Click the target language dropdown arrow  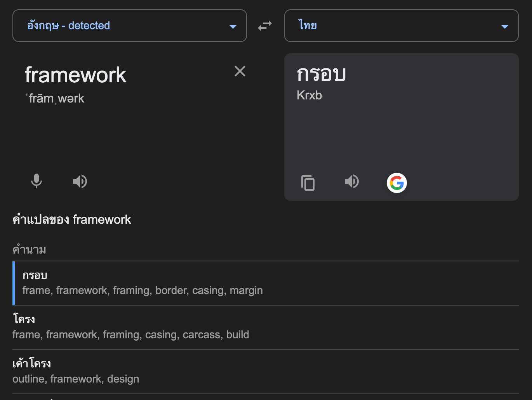[x=505, y=26]
